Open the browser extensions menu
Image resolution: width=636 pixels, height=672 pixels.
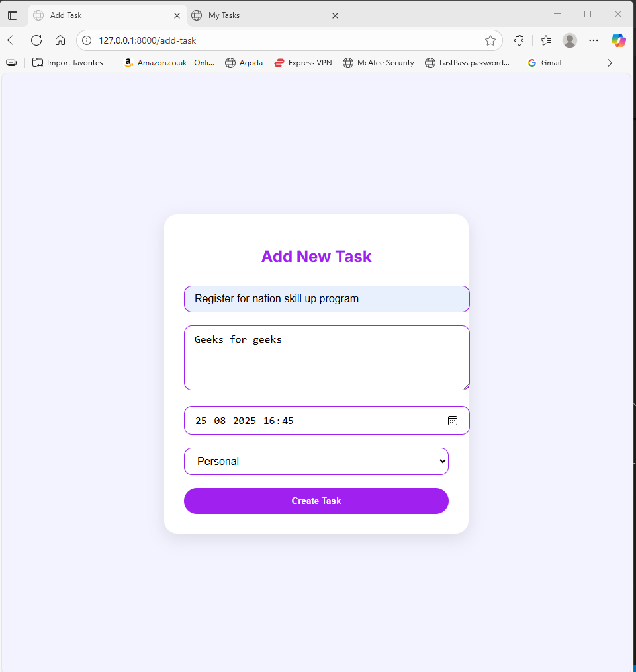[x=519, y=40]
